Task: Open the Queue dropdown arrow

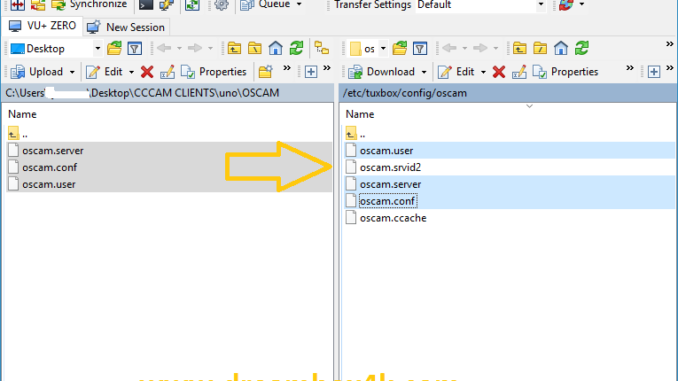Action: pos(299,5)
